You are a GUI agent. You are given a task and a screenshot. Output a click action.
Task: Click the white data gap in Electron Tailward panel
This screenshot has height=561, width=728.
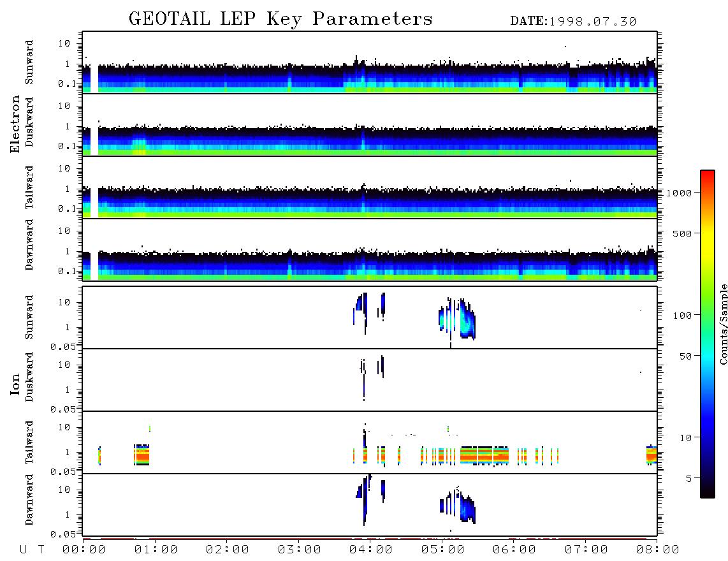(x=94, y=203)
